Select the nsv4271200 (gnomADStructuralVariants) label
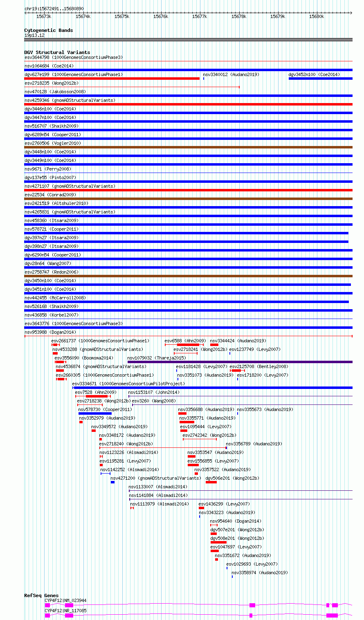This screenshot has width=364, height=620. click(156, 478)
